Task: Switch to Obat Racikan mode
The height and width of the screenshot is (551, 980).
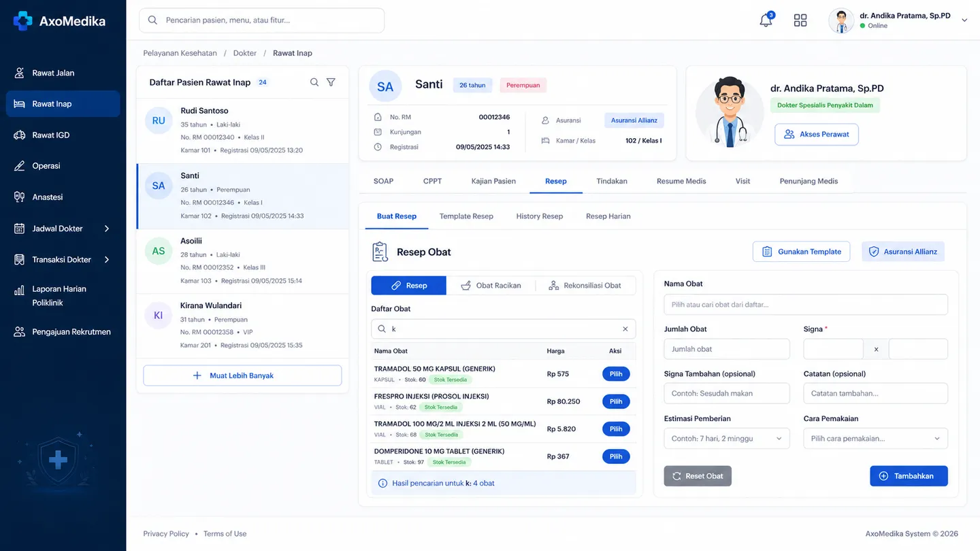Action: click(x=491, y=286)
